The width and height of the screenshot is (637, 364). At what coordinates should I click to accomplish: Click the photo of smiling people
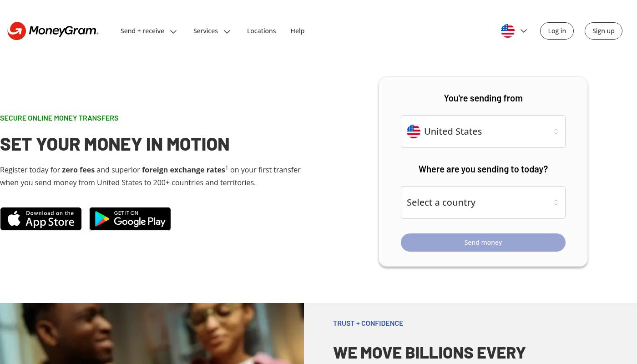(152, 334)
